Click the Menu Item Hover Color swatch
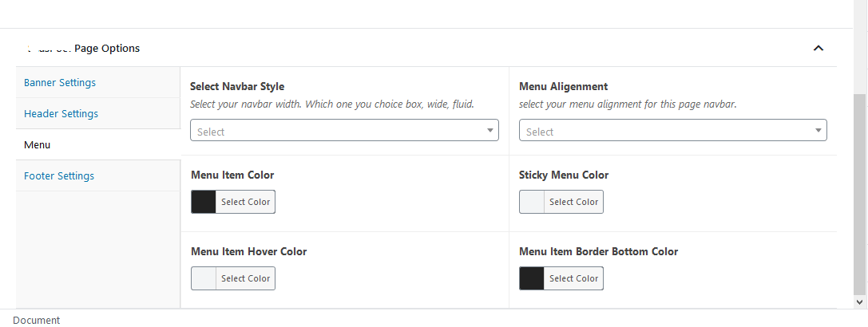Viewport: 868px width, 327px height. pyautogui.click(x=204, y=278)
